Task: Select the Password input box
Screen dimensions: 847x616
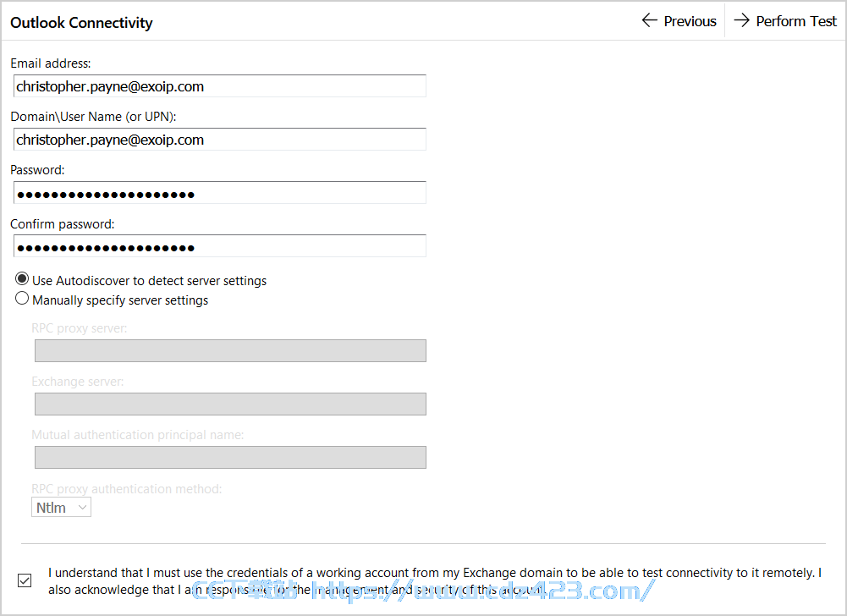Action: coord(220,193)
